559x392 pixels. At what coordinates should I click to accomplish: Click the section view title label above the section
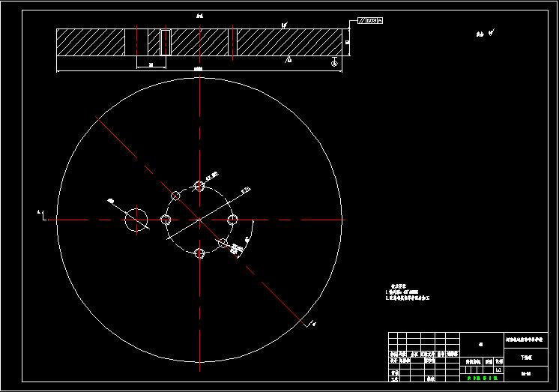(x=199, y=16)
